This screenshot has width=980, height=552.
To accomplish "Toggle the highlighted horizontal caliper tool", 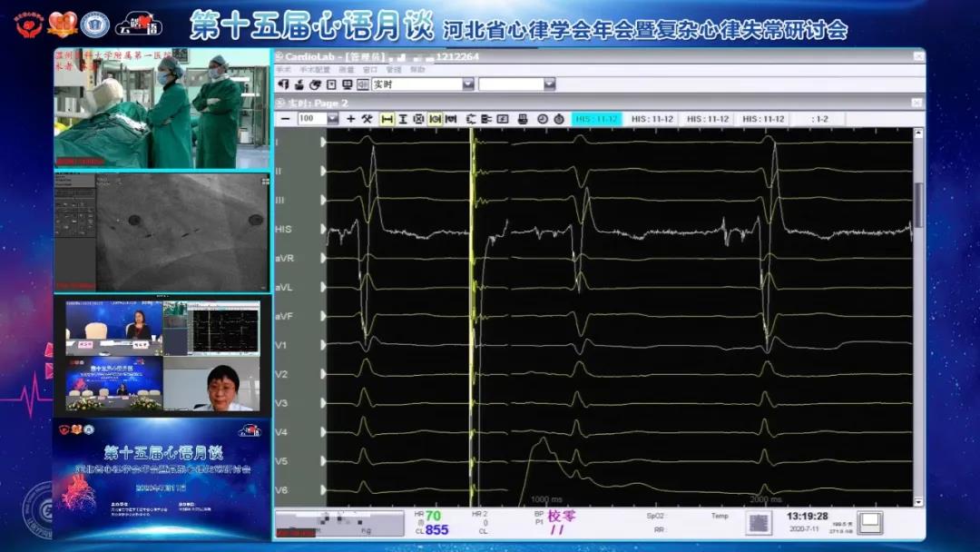I will point(387,119).
